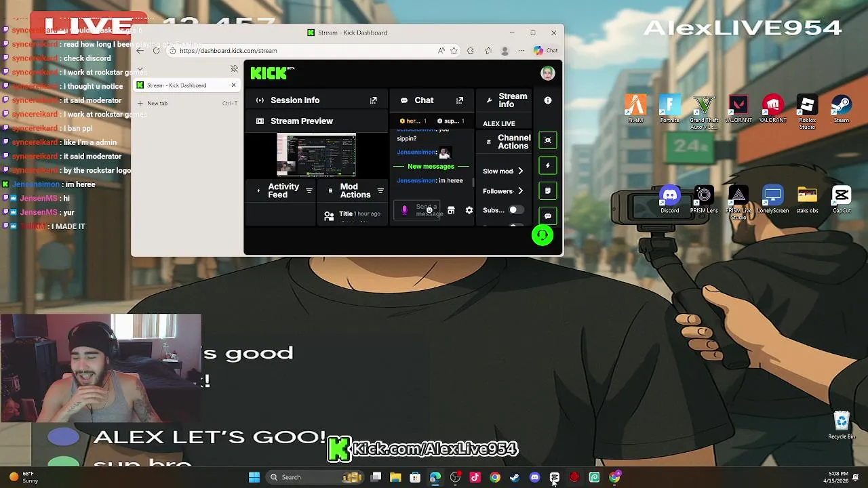
Task: Open the Windows Start menu
Action: click(x=254, y=477)
